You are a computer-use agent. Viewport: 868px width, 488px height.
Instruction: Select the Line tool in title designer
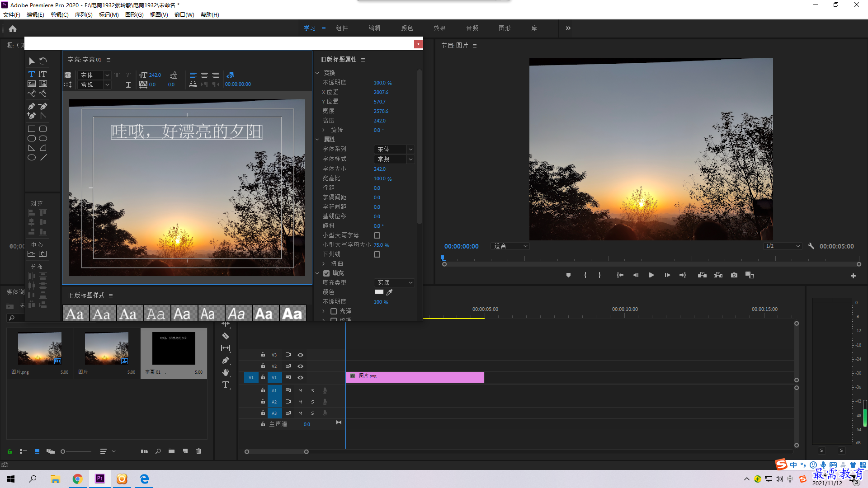(43, 158)
